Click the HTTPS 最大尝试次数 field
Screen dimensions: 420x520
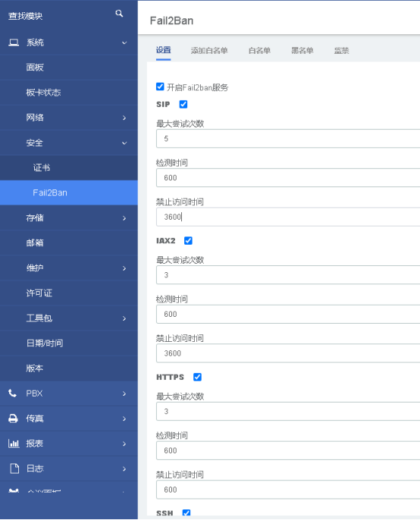[x=288, y=411]
